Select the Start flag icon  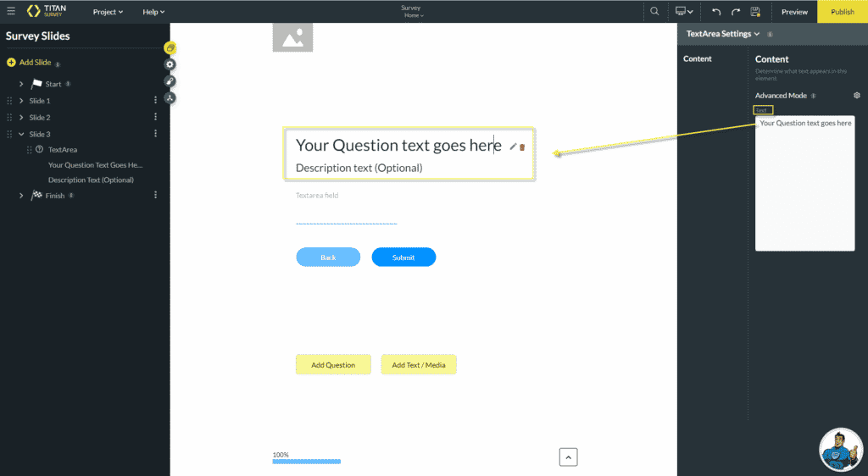point(36,84)
